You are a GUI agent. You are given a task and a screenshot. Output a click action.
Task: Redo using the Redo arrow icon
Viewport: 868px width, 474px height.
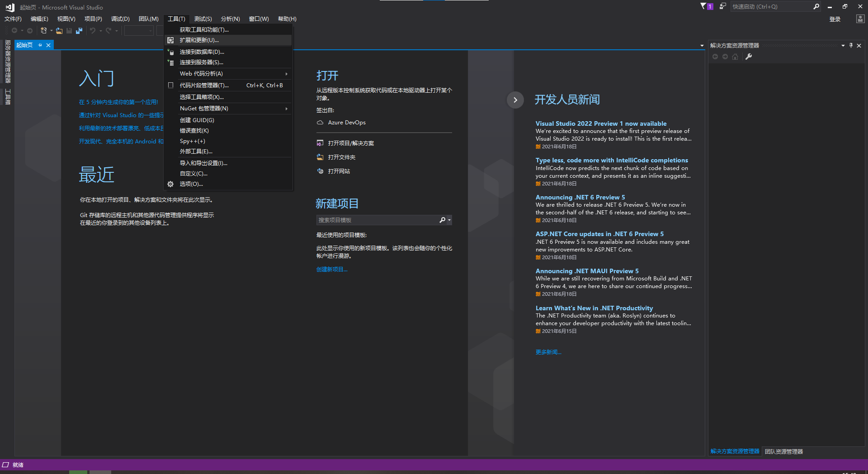pos(108,30)
